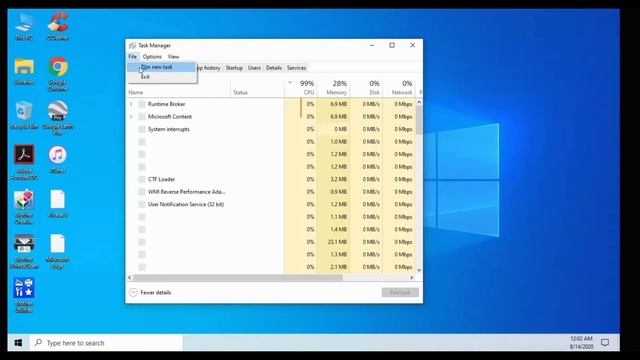Expand the Runtime Broker process group
The image size is (640, 360).
click(131, 104)
